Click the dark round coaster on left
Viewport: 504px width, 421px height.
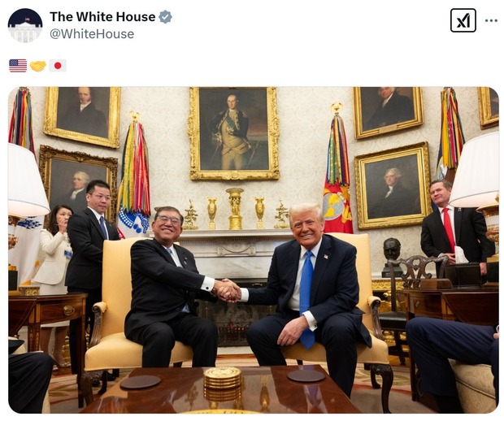point(141,382)
